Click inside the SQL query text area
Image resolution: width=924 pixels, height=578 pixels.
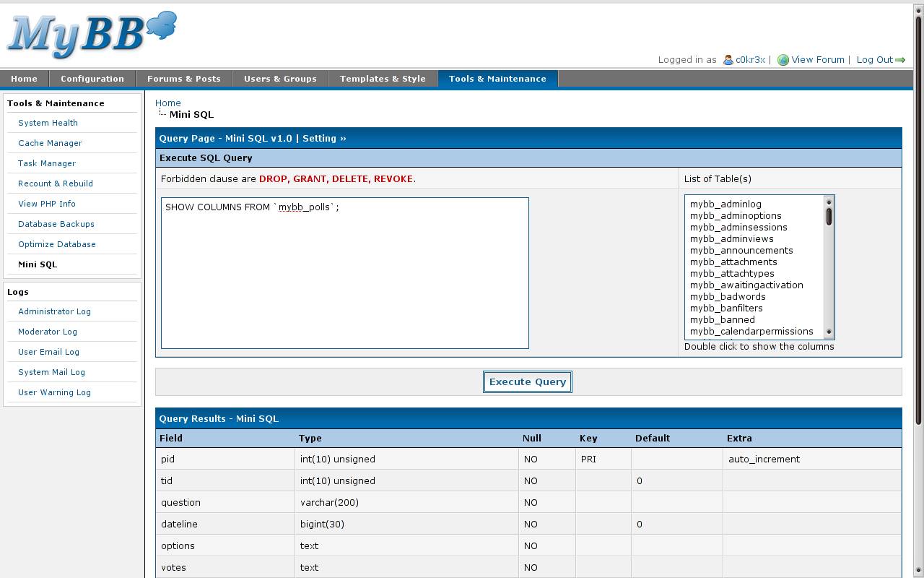coord(344,275)
